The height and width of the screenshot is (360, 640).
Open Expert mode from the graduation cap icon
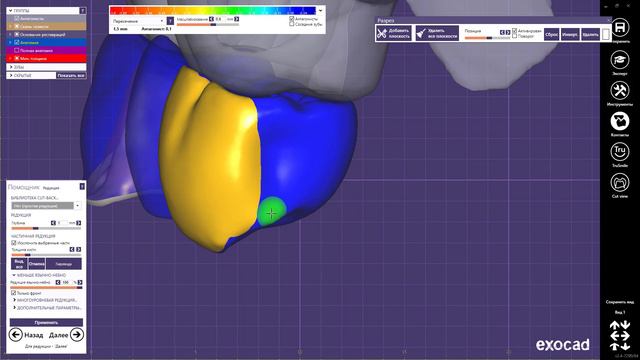620,60
